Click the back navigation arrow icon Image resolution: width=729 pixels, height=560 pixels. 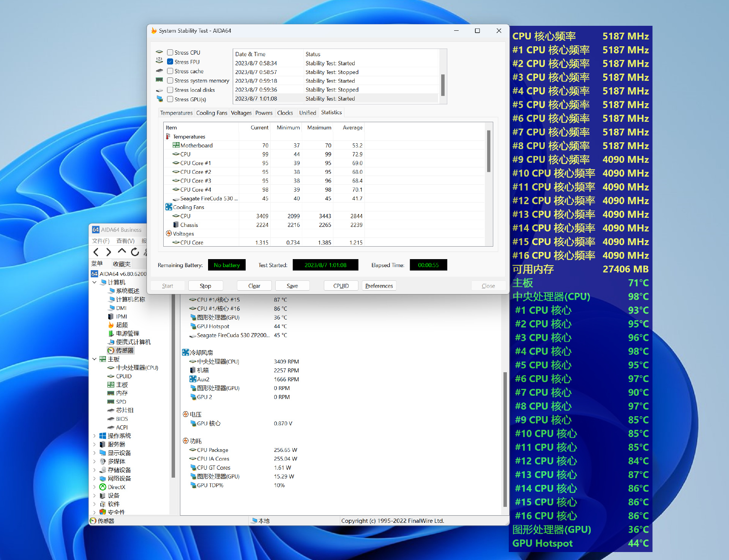tap(96, 252)
